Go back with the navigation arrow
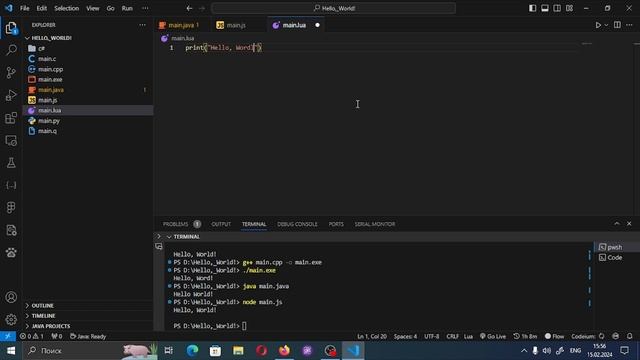Screen dimensions: 640x360 (189, 8)
